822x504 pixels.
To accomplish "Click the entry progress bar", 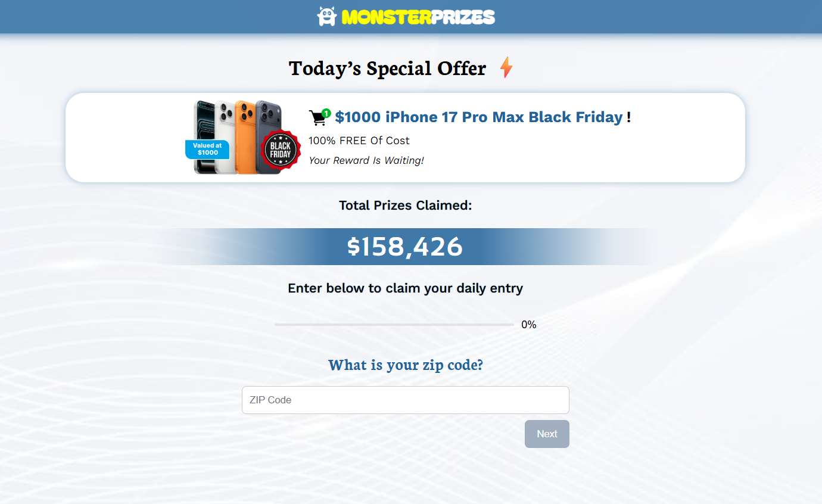I will 394,325.
